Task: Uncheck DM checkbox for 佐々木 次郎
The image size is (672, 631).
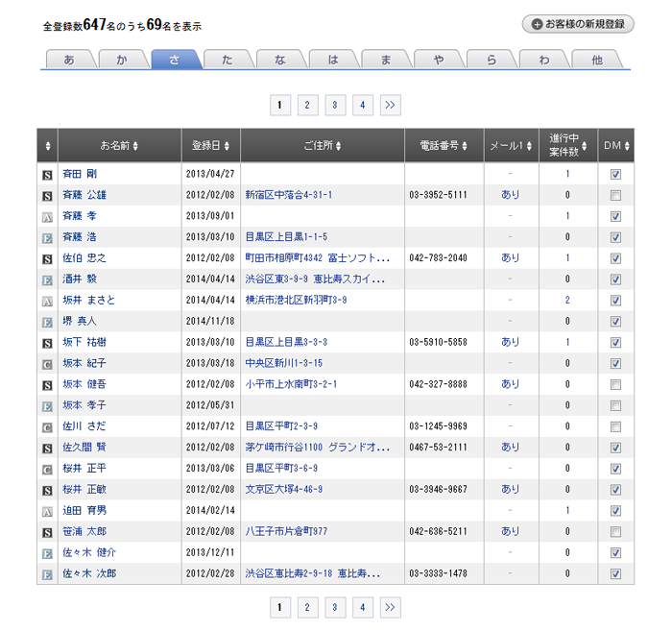Action: [x=615, y=573]
